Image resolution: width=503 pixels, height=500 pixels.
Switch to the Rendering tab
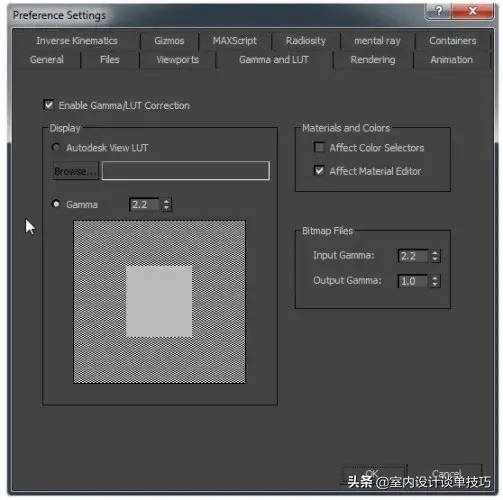click(373, 60)
